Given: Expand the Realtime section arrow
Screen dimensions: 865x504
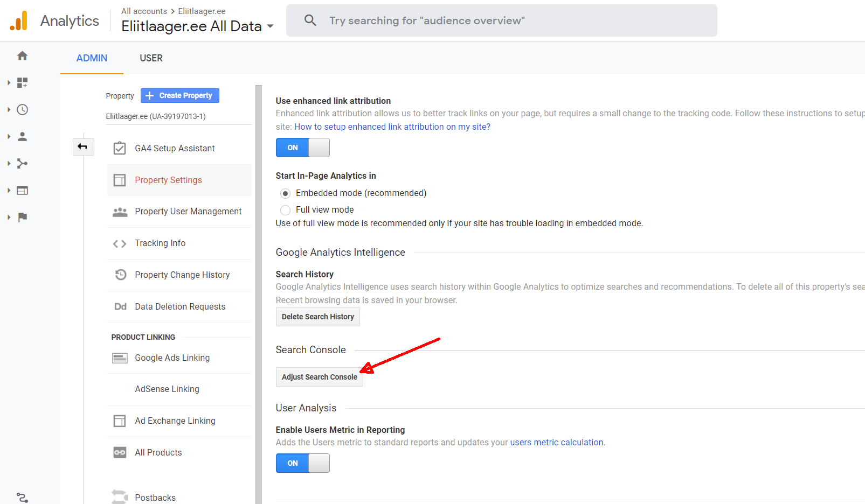Looking at the screenshot, I should (9, 110).
